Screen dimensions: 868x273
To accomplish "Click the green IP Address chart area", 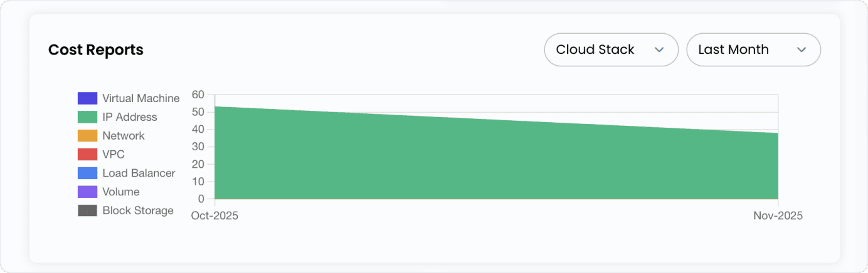I will pos(495,163).
